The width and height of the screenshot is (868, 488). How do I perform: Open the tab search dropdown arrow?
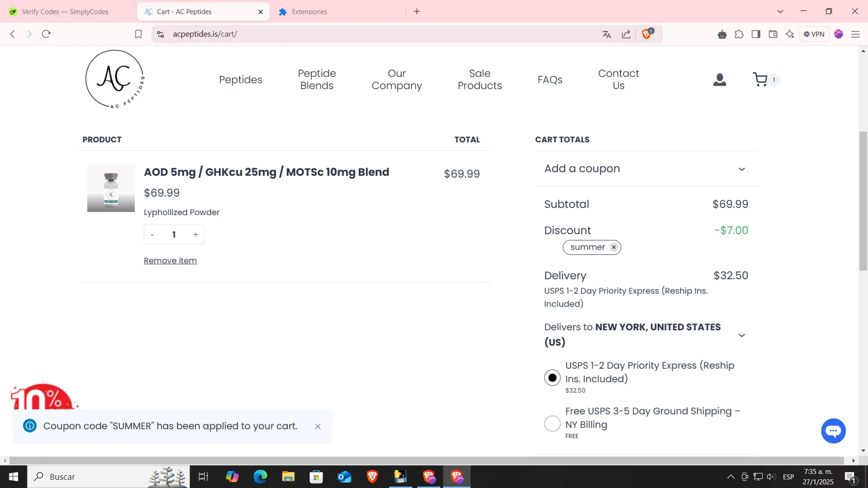(x=780, y=12)
